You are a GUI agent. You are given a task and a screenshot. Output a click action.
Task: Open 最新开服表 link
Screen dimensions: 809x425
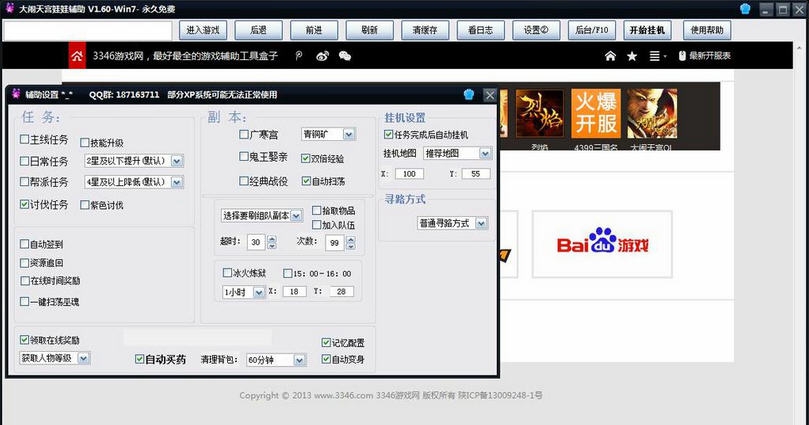[x=704, y=56]
